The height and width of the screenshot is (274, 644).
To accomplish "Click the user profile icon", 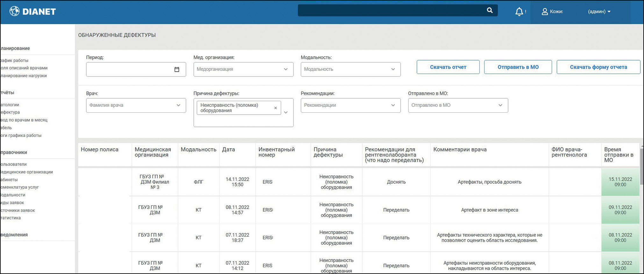I will 545,12.
